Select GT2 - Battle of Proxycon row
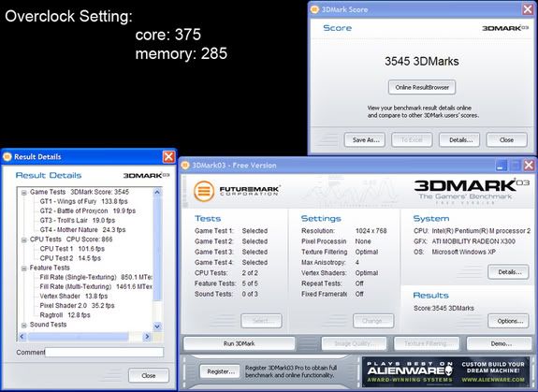The width and height of the screenshot is (538, 392). [88, 211]
